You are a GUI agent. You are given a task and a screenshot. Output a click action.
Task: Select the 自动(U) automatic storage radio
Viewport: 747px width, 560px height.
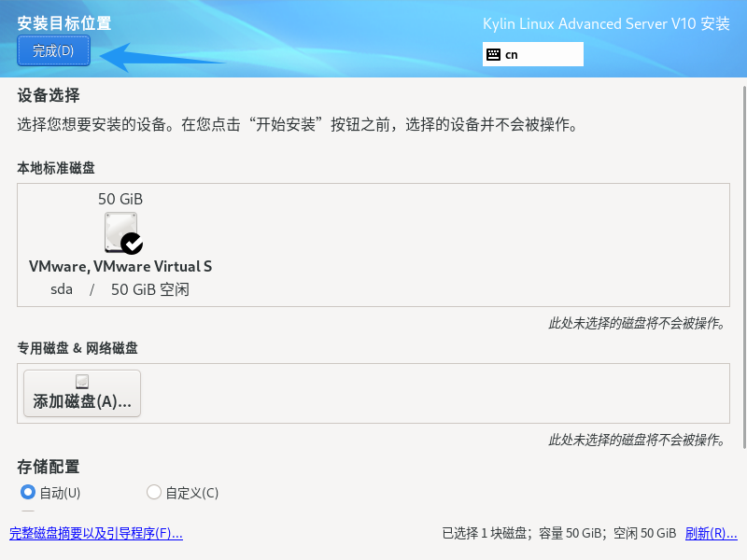28,492
